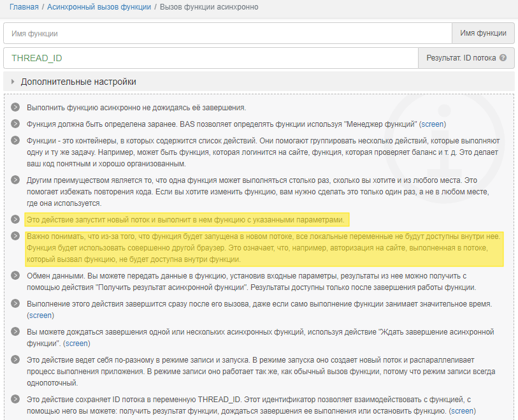
Task: Click bullet icon beside "Важно понимать" paragraph
Action: point(15,236)
